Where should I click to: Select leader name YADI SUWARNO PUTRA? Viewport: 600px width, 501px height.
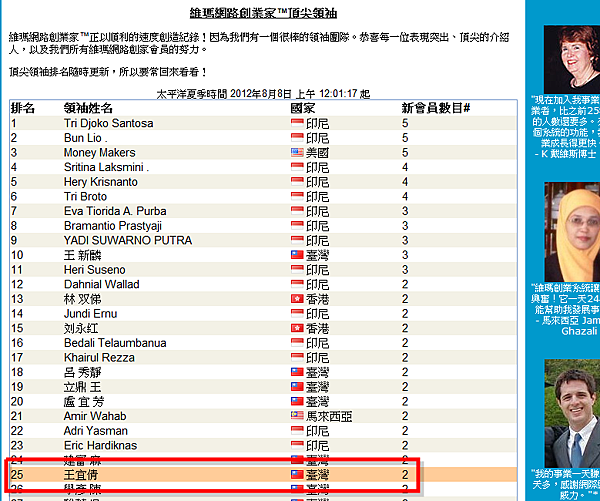coord(128,240)
